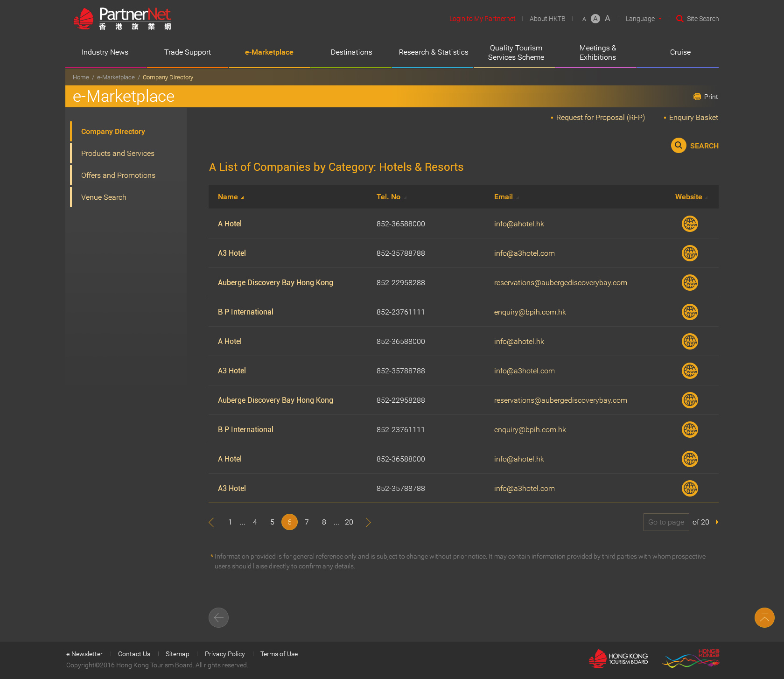
Task: Go to page 7 in pagination
Action: point(307,522)
